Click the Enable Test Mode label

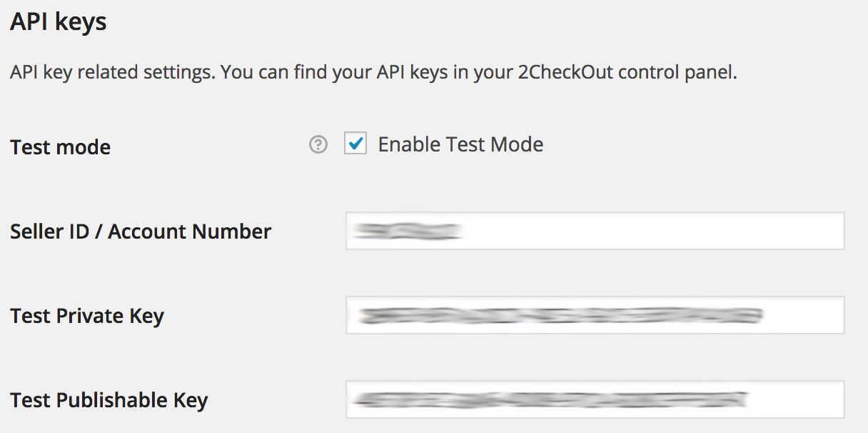tap(460, 144)
